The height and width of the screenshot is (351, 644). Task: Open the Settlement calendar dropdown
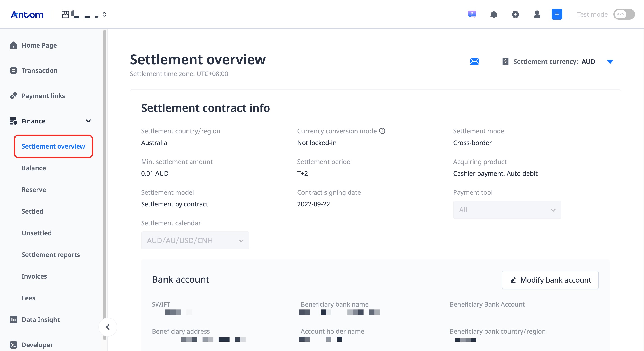pos(195,240)
